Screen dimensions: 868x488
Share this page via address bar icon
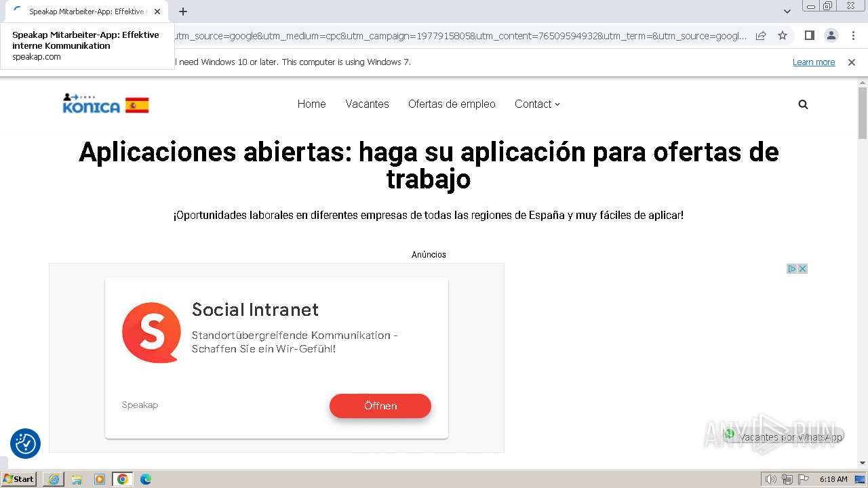pos(761,36)
